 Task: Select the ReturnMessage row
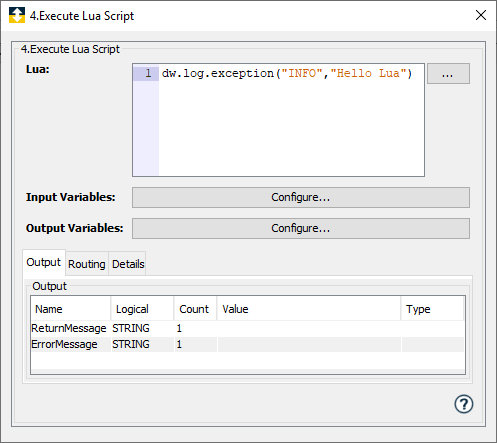coord(247,328)
